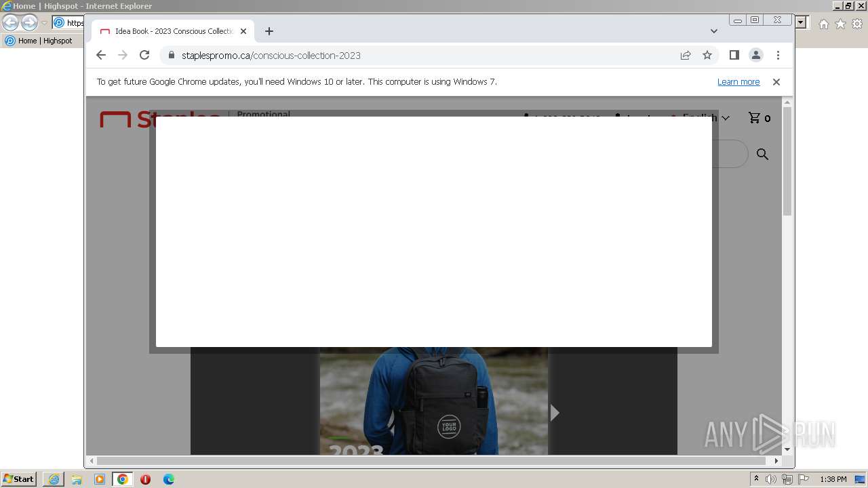Open Internet Explorer home icon
868x488 pixels.
(823, 24)
